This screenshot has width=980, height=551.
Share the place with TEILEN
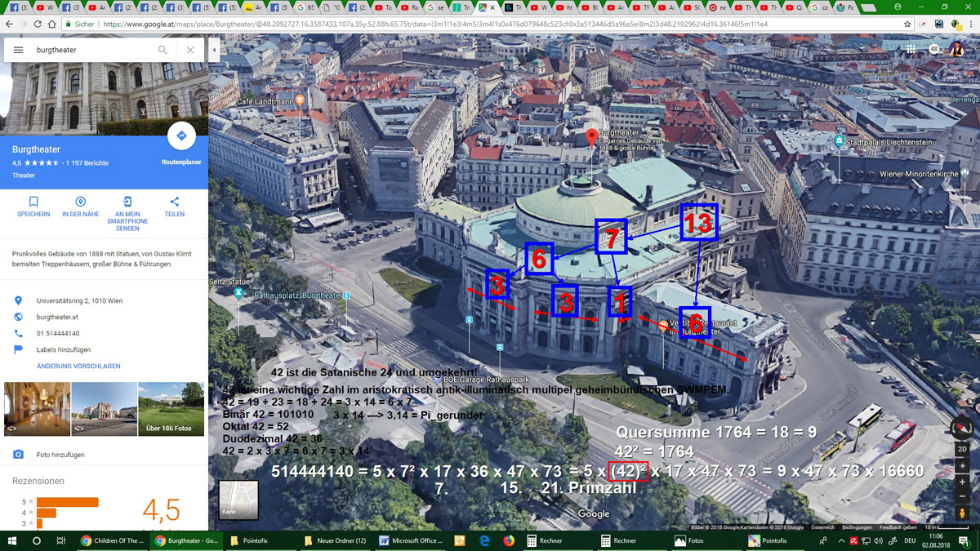pyautogui.click(x=174, y=207)
